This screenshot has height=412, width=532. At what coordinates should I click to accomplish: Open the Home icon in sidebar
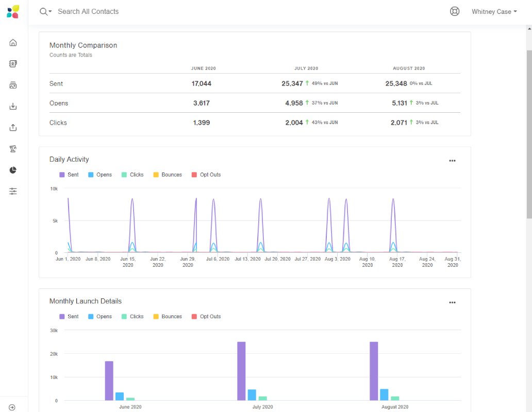click(13, 43)
